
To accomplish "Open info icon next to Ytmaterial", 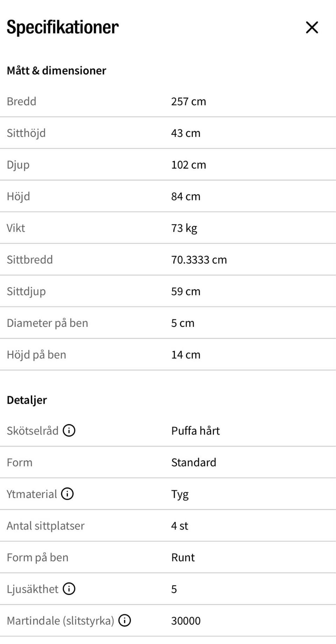I will coord(67,494).
